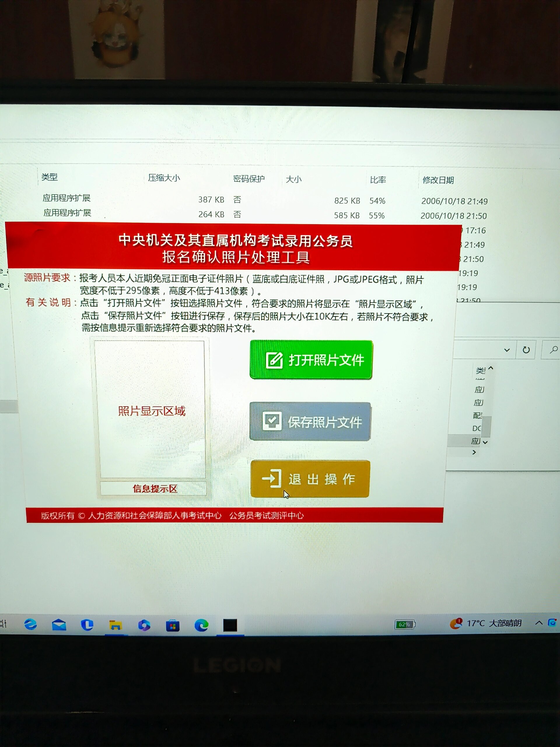The width and height of the screenshot is (560, 747).
Task: Click the refresh icon in explorer window
Action: 526,350
